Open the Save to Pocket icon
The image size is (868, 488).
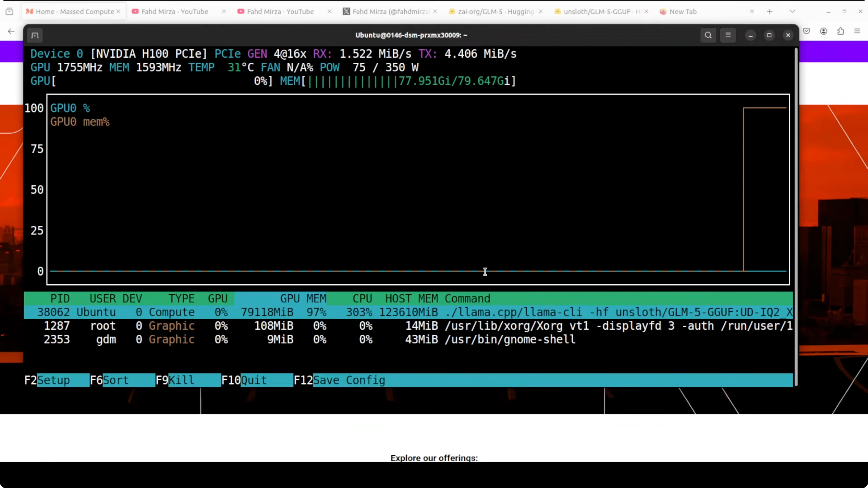tap(806, 31)
